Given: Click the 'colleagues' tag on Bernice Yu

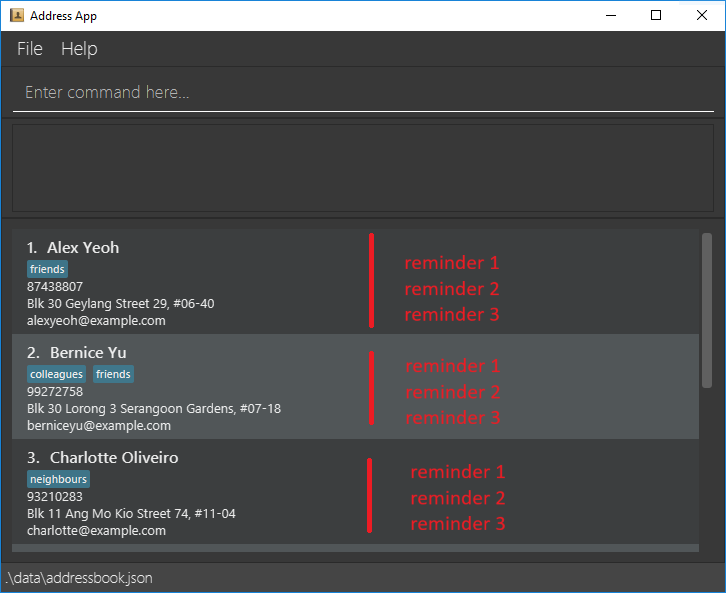Looking at the screenshot, I should pos(57,374).
